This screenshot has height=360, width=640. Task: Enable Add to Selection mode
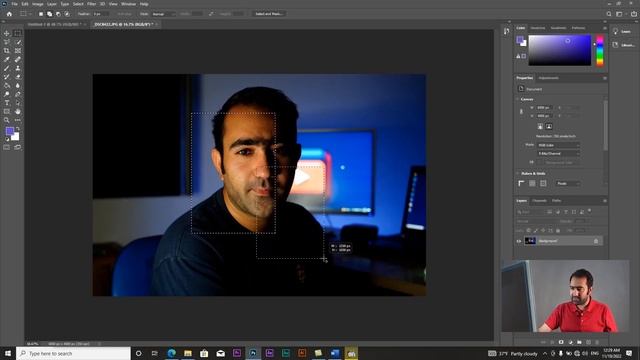(49, 14)
